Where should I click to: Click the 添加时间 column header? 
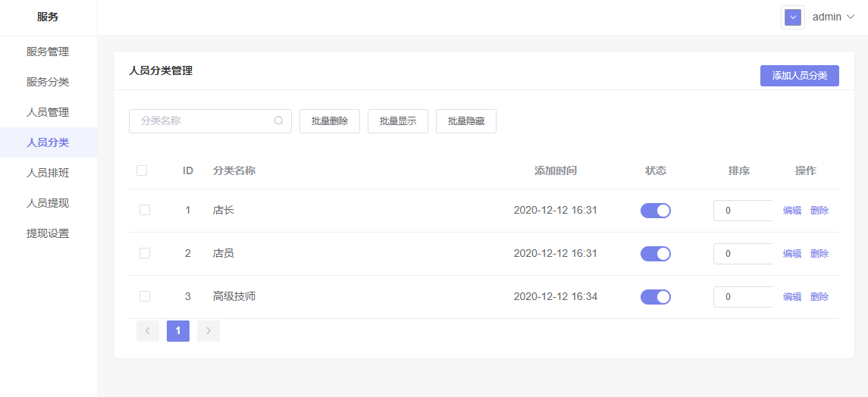(555, 170)
